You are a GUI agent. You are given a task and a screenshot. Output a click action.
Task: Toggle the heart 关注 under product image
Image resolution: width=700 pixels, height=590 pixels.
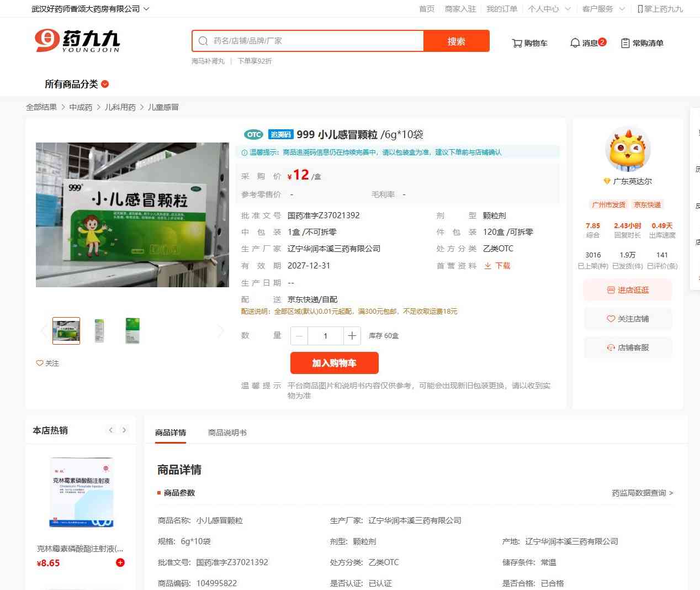pyautogui.click(x=40, y=363)
